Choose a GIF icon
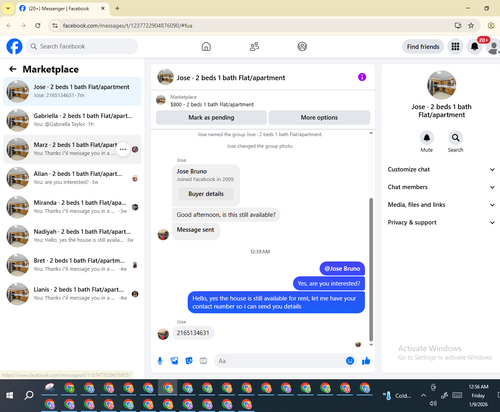The height and width of the screenshot is (412, 500). click(x=203, y=361)
